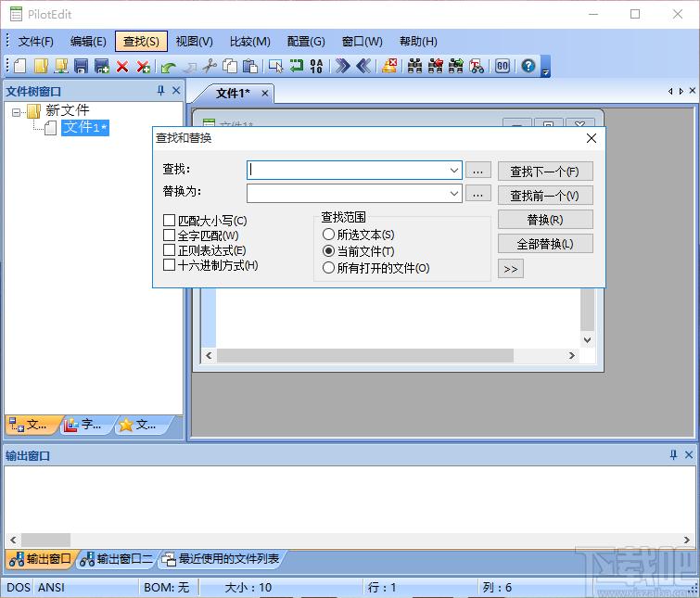Click the 替换(R) button
The height and width of the screenshot is (598, 700).
click(x=545, y=220)
